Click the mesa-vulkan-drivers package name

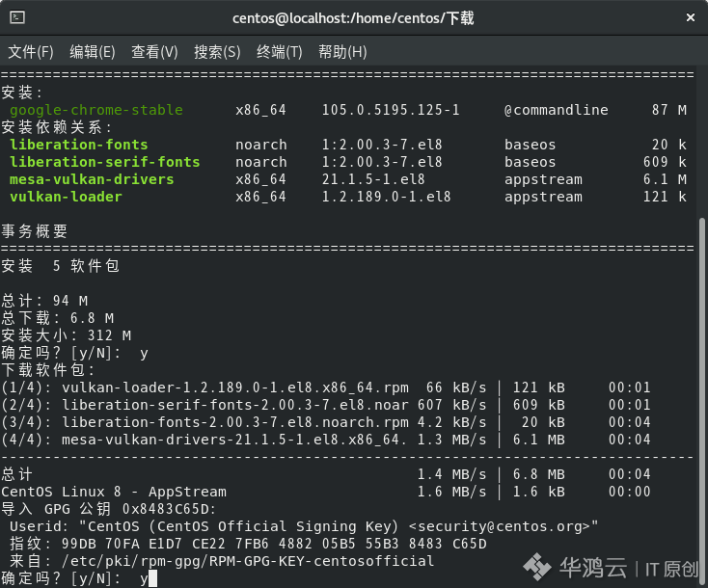[x=92, y=179]
